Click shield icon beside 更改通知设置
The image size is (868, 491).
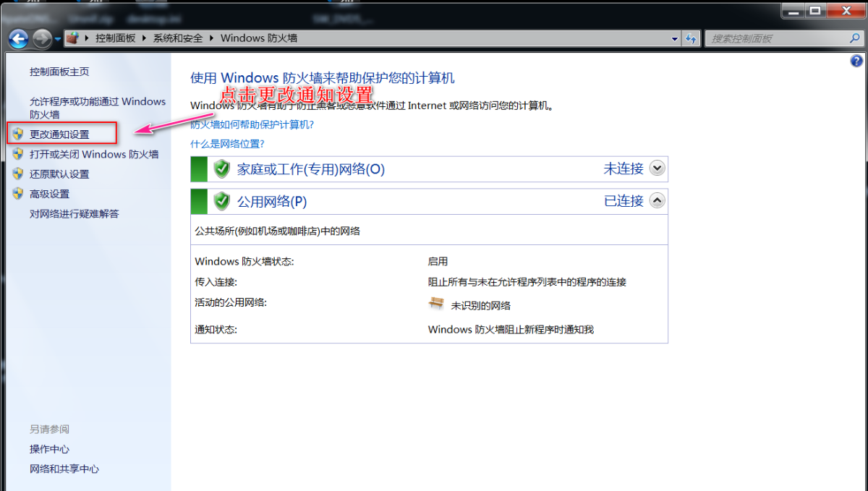[18, 135]
